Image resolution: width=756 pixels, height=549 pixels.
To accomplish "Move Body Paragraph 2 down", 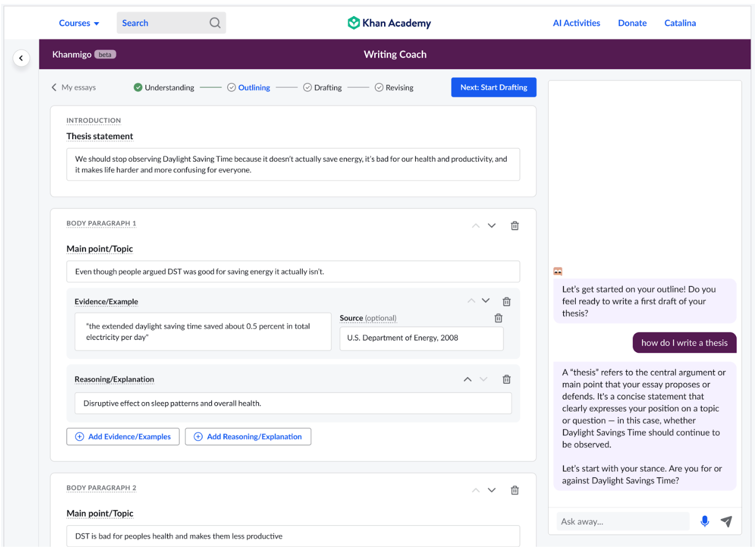I will coord(492,490).
